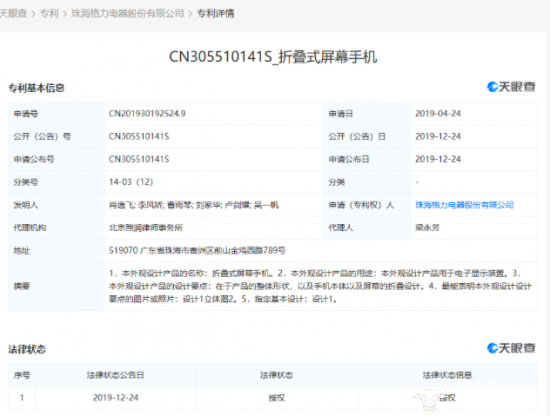Screen dimensions: 550x416
Task: Click the 序号 column header
Action: [22, 375]
